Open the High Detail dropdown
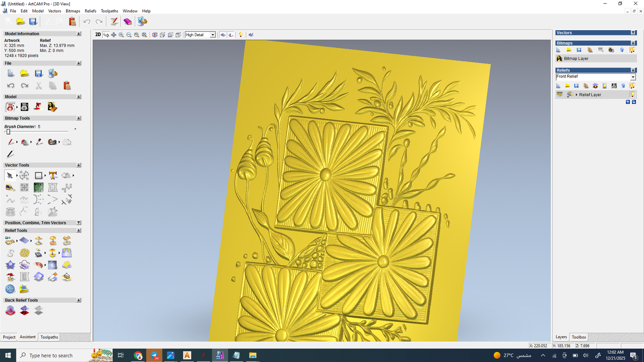This screenshot has width=644, height=362. point(213,35)
